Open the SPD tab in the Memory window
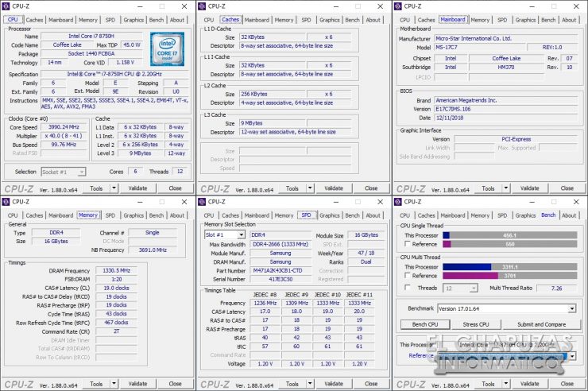This screenshot has height=391, width=588. click(110, 215)
